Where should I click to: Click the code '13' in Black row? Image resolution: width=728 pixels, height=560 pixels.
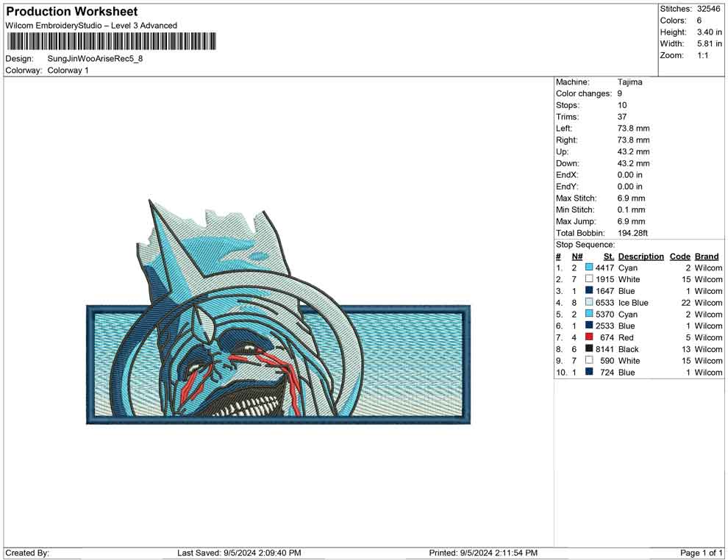pos(686,349)
